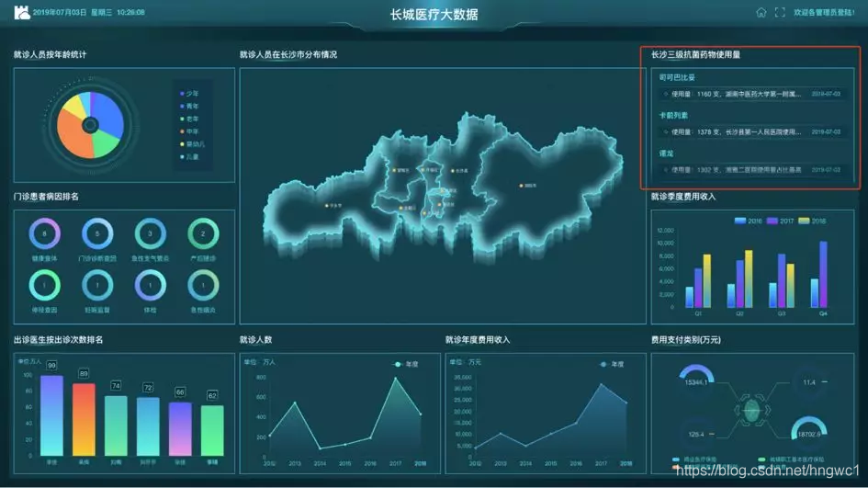Click the 11.4 payment value circle
The height and width of the screenshot is (488, 868).
(x=809, y=382)
